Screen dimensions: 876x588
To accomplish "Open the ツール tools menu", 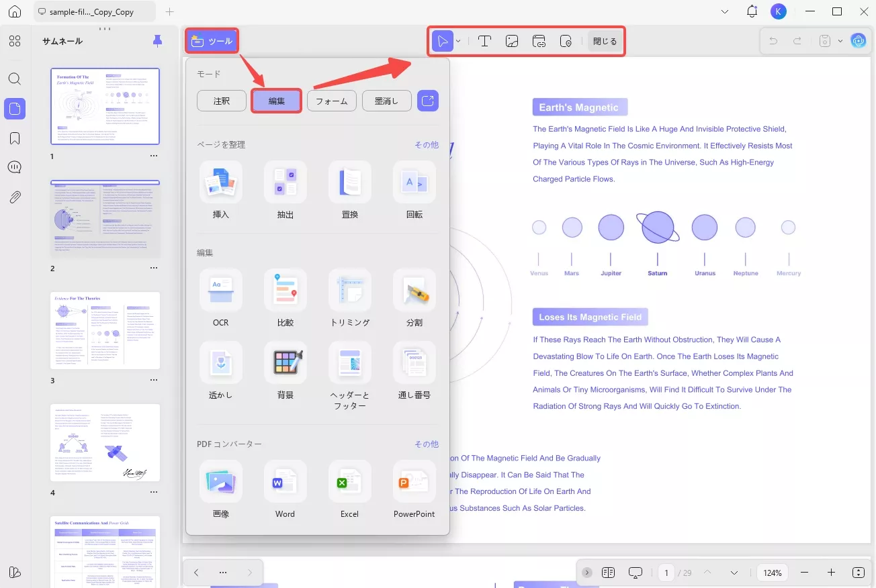I will pyautogui.click(x=212, y=41).
